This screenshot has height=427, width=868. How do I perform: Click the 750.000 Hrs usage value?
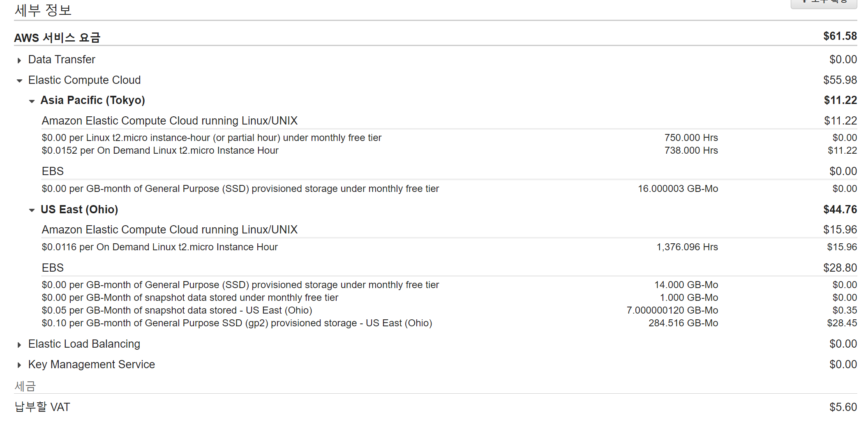691,138
